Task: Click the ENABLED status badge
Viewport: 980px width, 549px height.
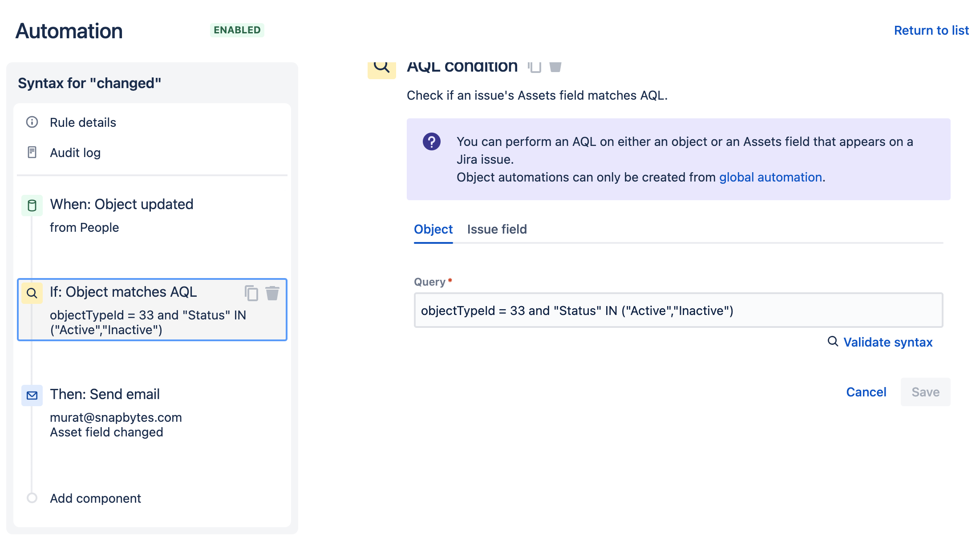Action: [237, 30]
